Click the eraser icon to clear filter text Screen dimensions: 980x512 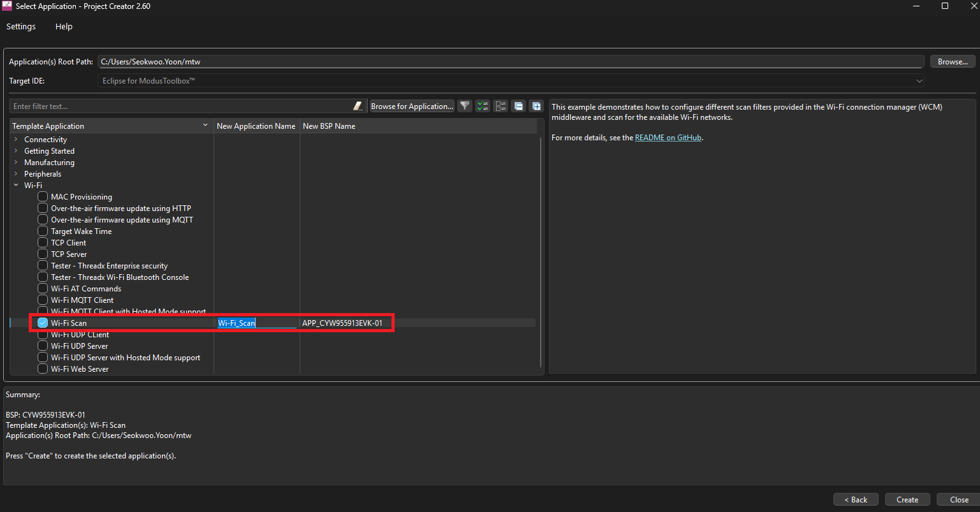358,106
